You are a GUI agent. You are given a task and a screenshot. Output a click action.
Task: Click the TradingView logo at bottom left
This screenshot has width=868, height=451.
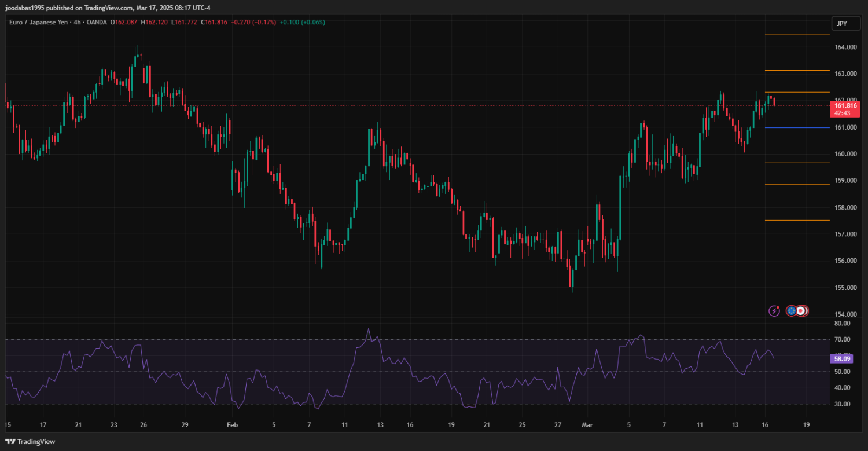tap(30, 442)
